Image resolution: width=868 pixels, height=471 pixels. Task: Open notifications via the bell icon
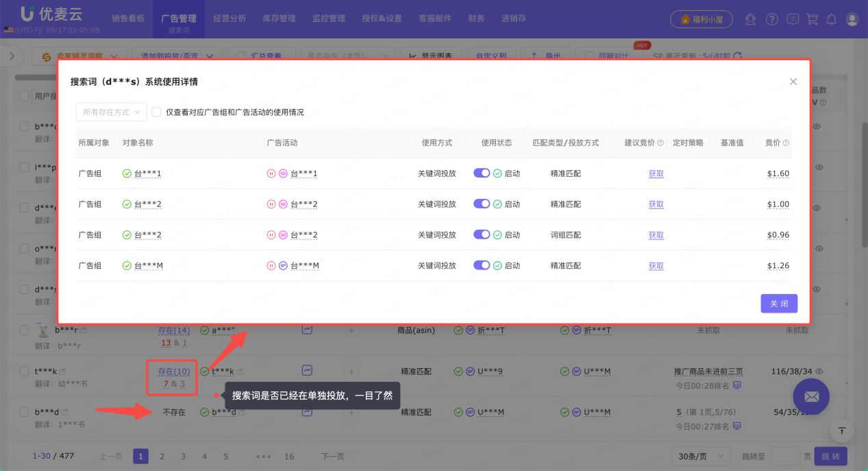831,19
